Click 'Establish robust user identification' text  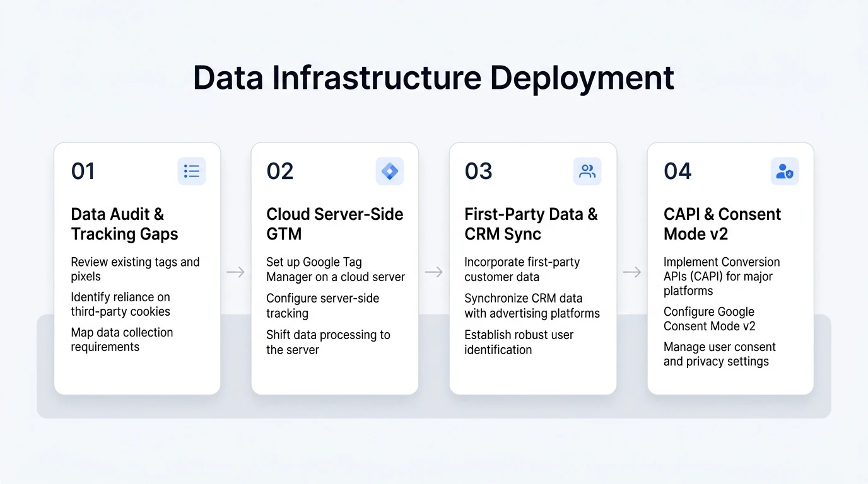(519, 342)
